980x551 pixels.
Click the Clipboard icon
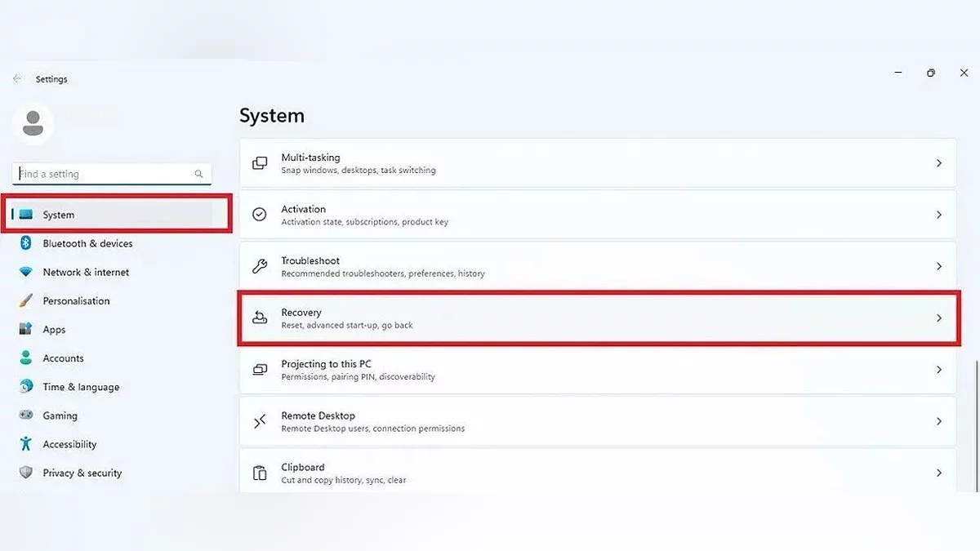(260, 473)
